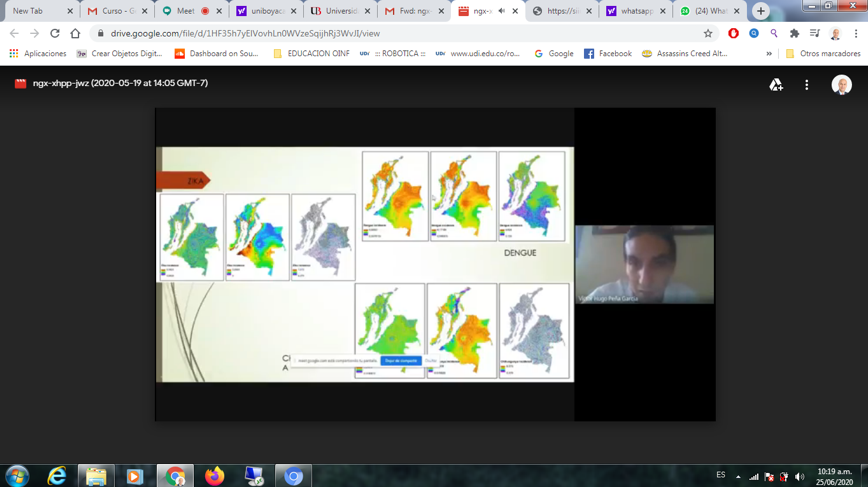Open media player taskbar icon
The width and height of the screenshot is (868, 487).
pos(135,476)
